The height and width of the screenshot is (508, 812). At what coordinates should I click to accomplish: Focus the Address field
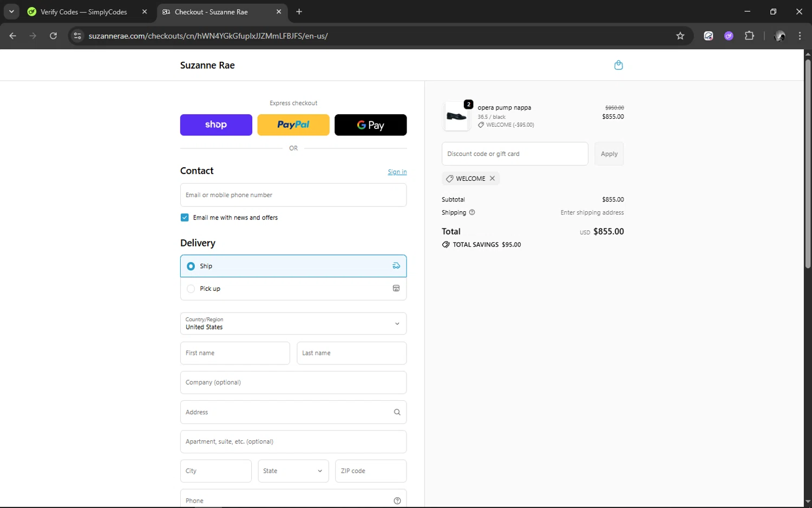tap(293, 412)
